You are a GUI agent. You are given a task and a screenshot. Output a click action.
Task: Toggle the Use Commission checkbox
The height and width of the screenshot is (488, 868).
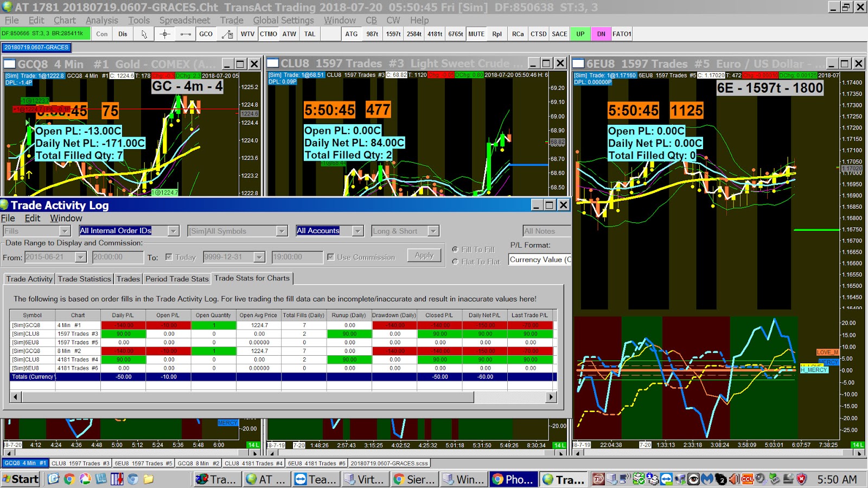click(330, 257)
